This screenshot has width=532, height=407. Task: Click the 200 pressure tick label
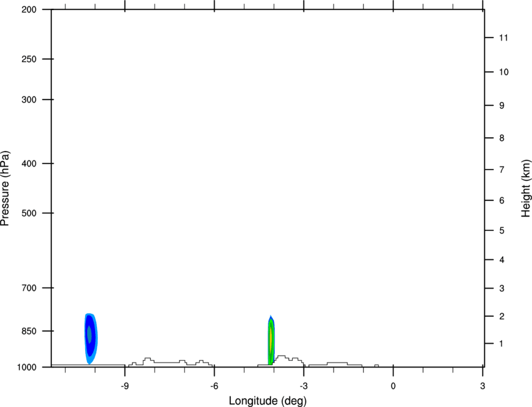pos(29,9)
